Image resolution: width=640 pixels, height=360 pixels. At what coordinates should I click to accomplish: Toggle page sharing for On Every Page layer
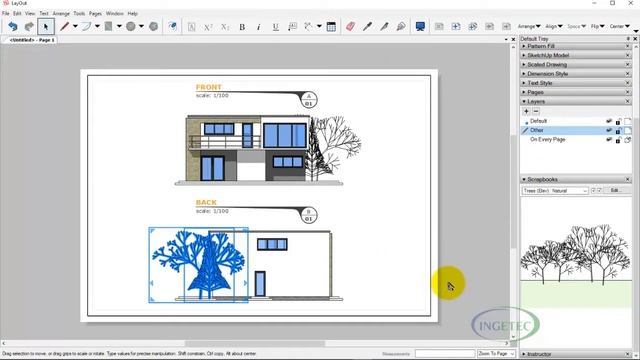tap(627, 140)
